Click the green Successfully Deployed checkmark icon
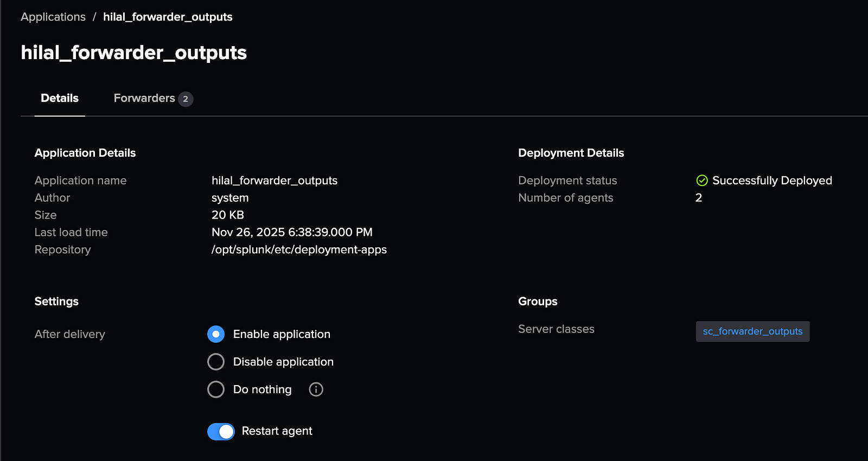868x461 pixels. point(702,181)
